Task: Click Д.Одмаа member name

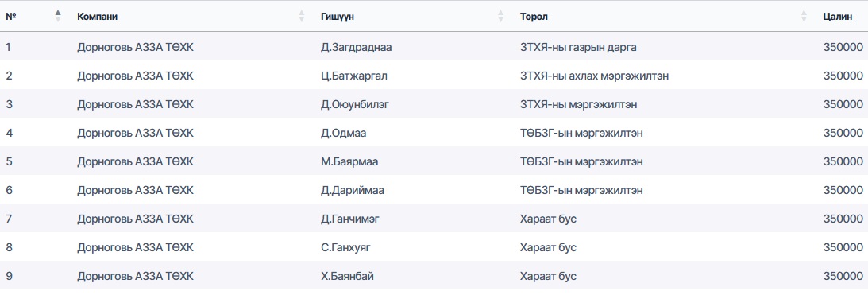Action: coord(343,133)
